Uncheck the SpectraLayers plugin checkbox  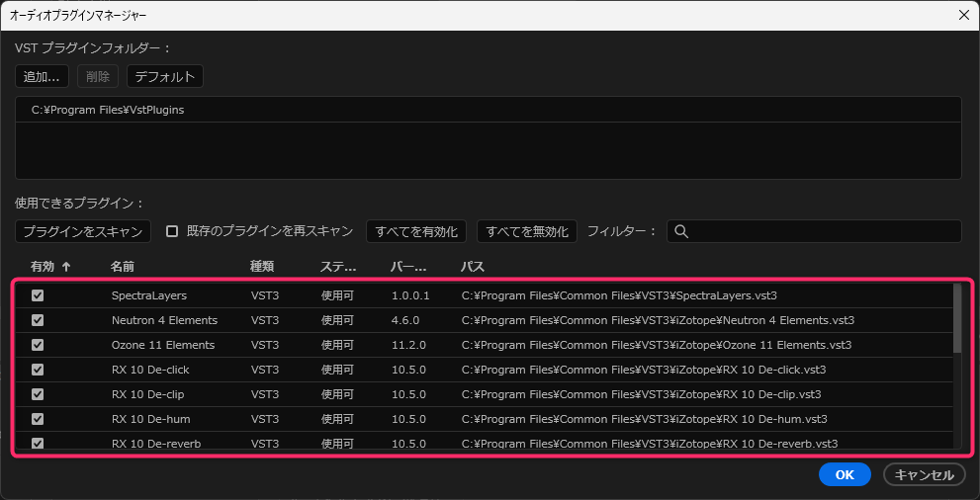[x=38, y=295]
